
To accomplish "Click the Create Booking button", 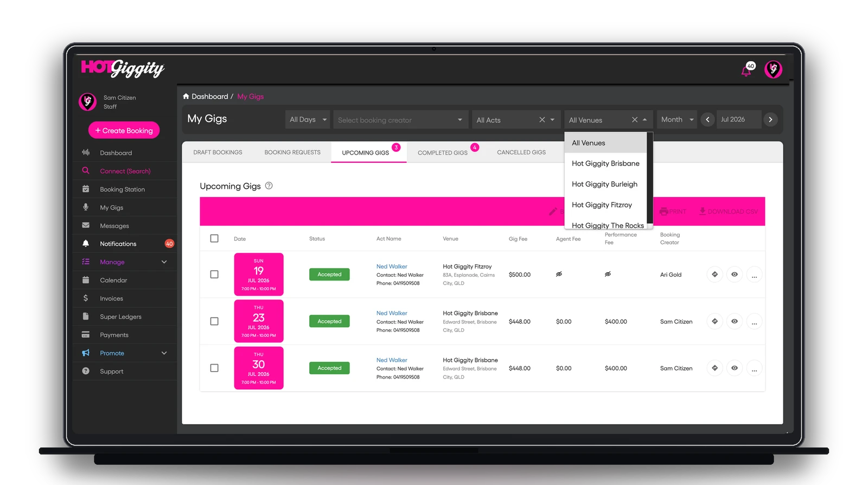I will click(124, 130).
